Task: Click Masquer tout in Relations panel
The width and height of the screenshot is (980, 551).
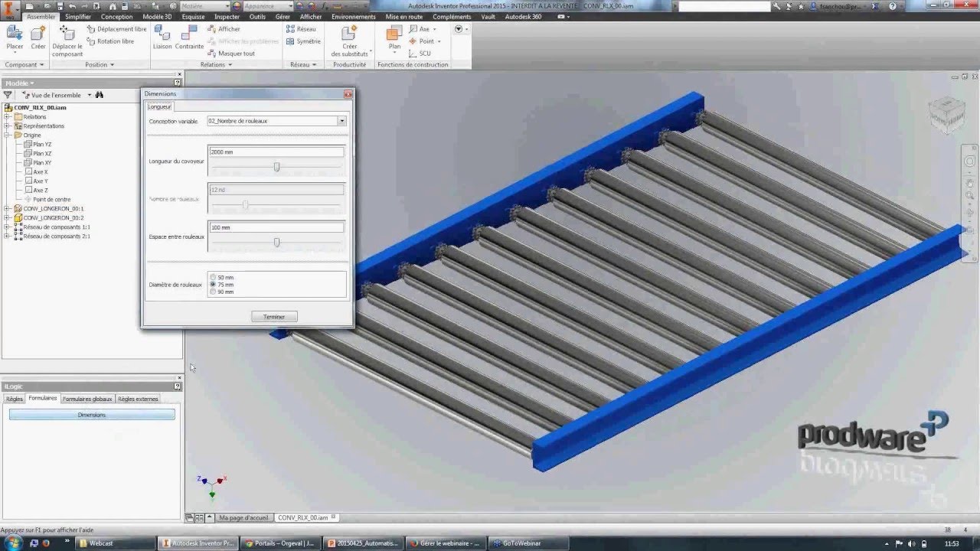Action: [231, 54]
